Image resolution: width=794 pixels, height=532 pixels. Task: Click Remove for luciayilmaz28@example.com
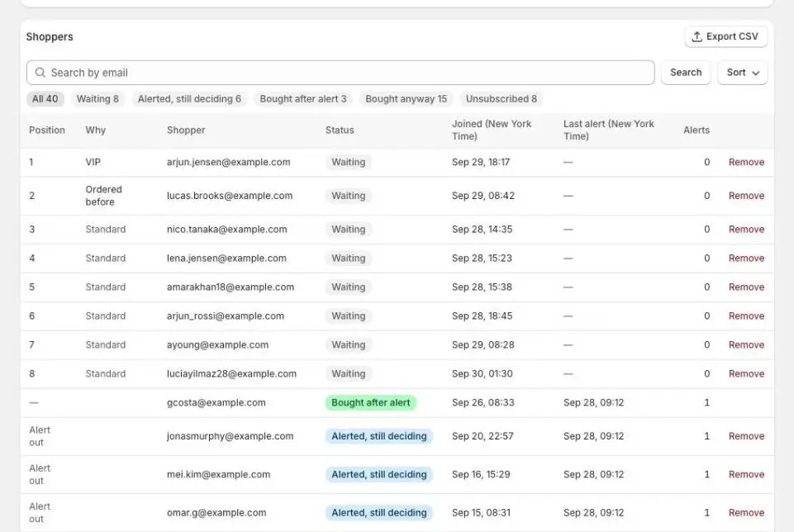746,373
